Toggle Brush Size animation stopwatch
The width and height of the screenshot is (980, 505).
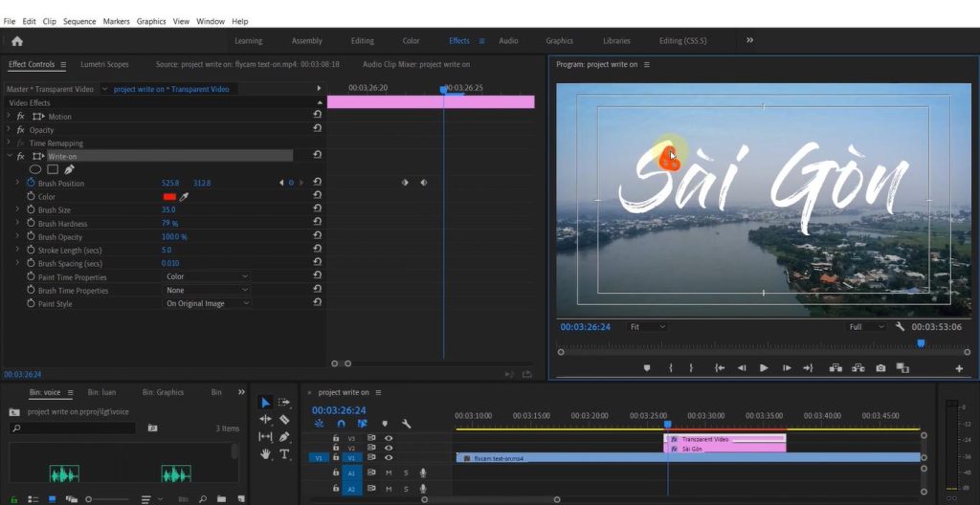coord(31,210)
